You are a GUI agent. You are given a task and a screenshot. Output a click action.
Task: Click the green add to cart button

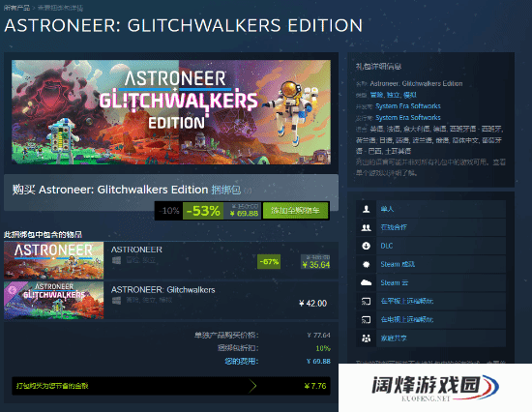[x=295, y=211]
